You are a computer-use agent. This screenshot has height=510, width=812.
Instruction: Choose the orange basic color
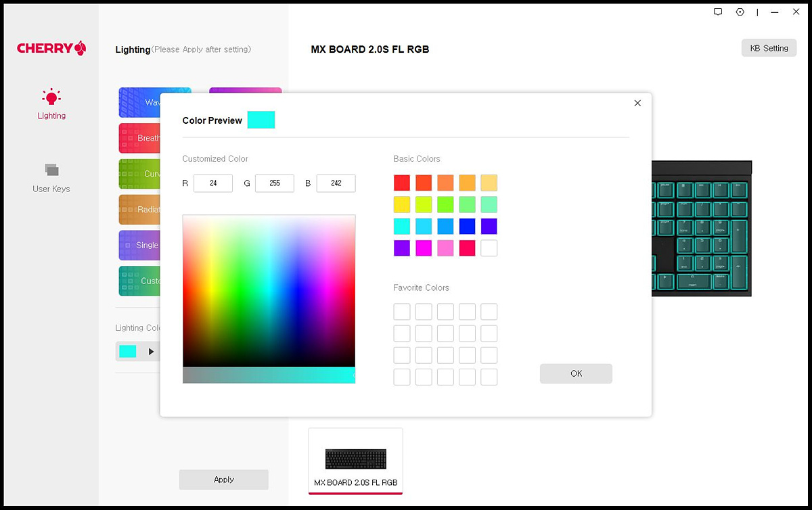[445, 183]
